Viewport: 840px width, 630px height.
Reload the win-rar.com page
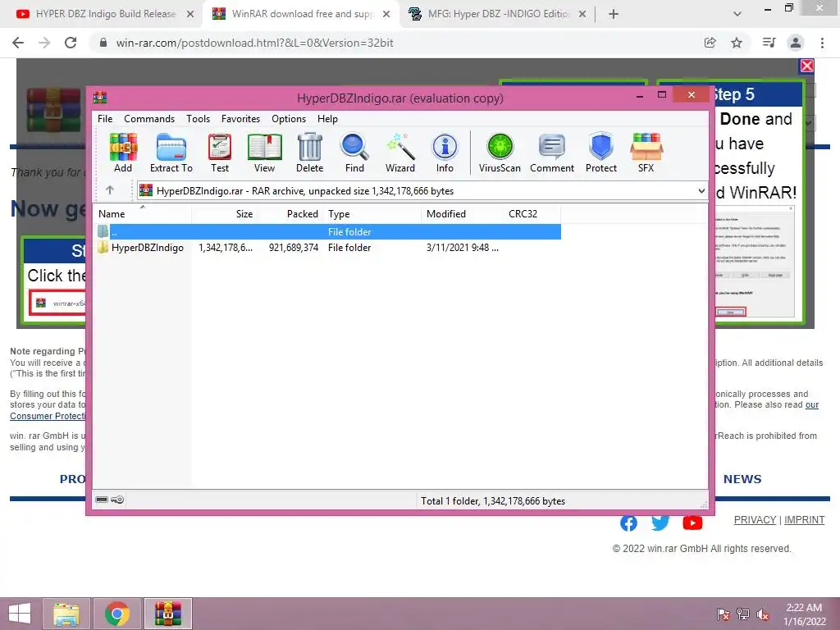71,43
